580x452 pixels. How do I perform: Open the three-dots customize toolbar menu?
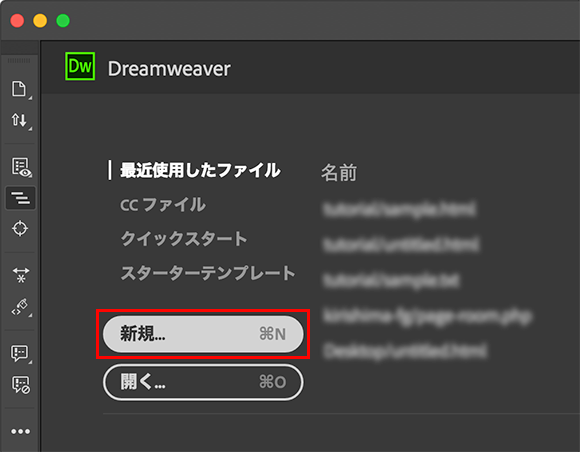[x=20, y=431]
